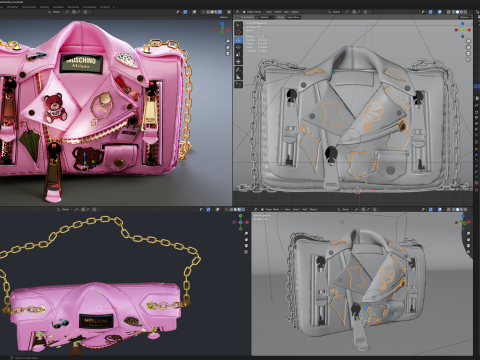This screenshot has height=360, width=480.
Task: Click zoom icon in top-down chain viewport
Action: [246, 233]
